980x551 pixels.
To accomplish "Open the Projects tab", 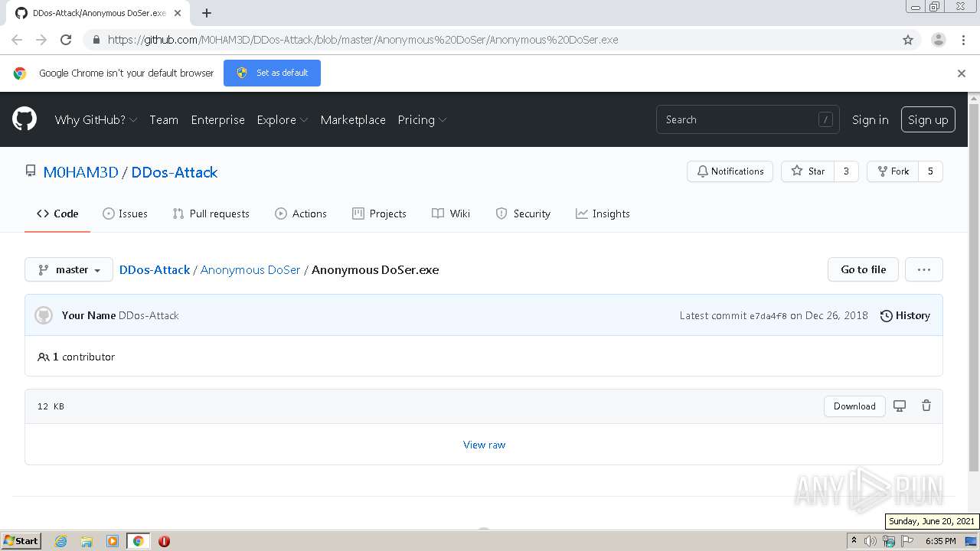I will (379, 214).
